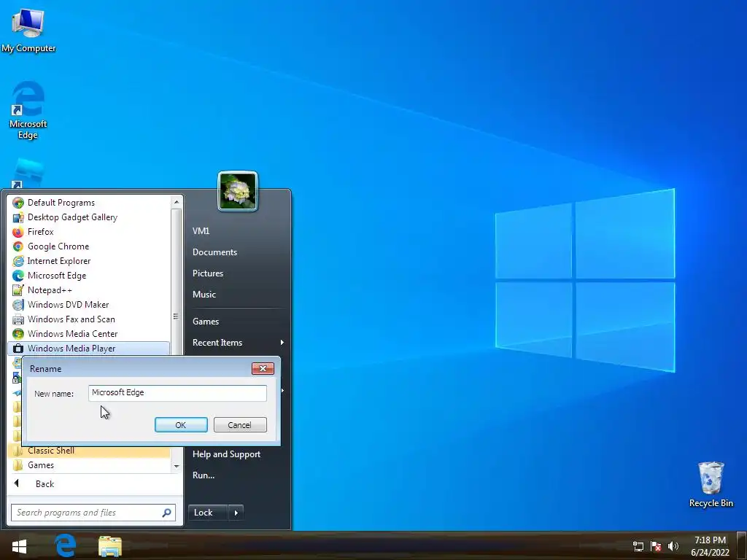Launch Edge from the taskbar
The height and width of the screenshot is (560, 747).
(65, 545)
